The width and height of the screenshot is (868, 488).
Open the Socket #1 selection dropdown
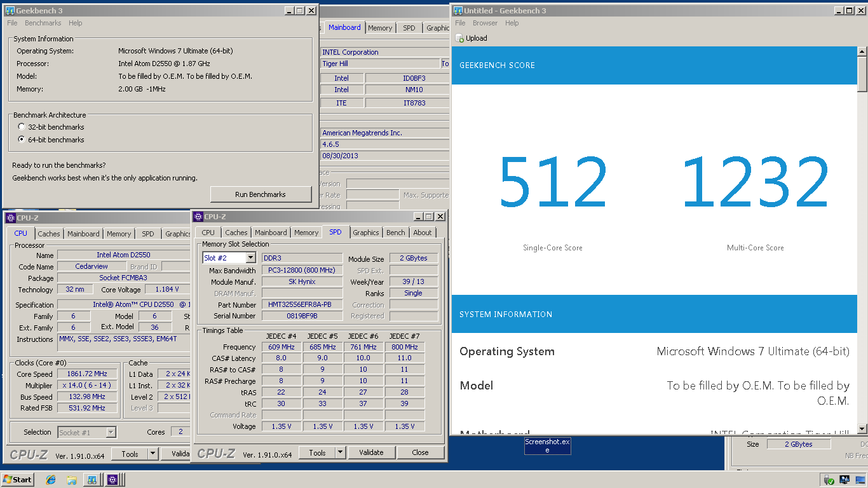(111, 432)
